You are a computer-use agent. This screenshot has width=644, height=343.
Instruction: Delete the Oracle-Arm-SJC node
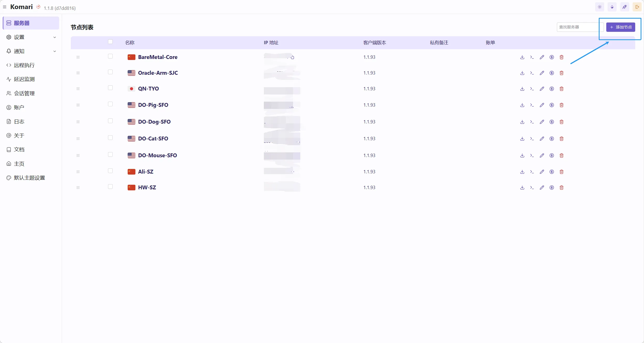click(561, 73)
